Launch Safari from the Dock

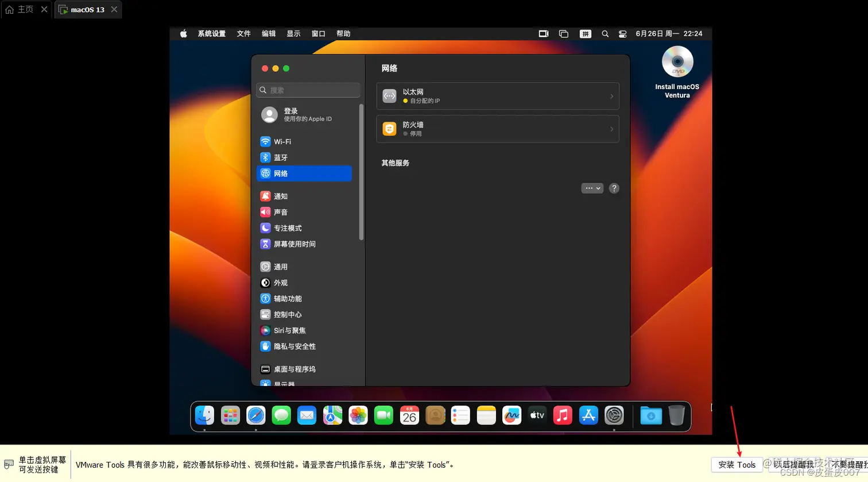(x=256, y=415)
